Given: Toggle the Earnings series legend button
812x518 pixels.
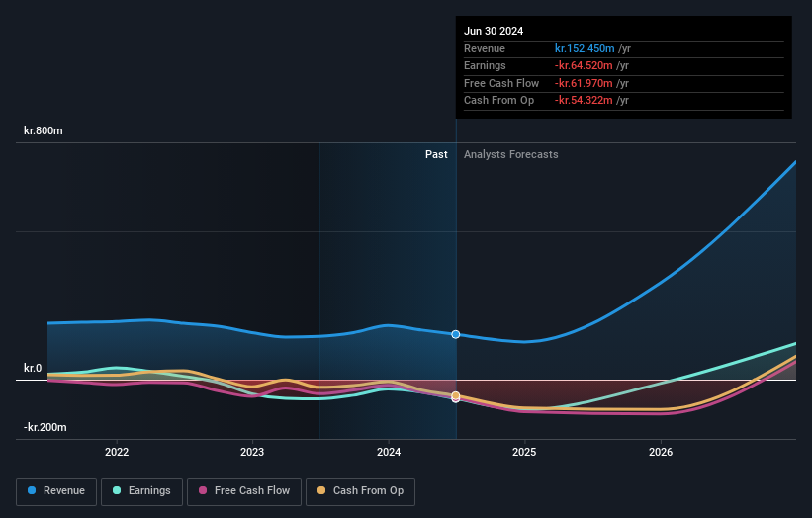Looking at the screenshot, I should click(x=141, y=491).
